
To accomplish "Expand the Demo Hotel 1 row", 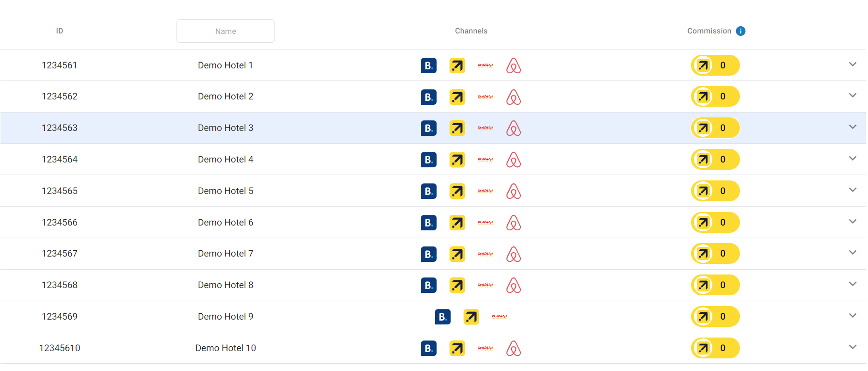I will [x=852, y=65].
